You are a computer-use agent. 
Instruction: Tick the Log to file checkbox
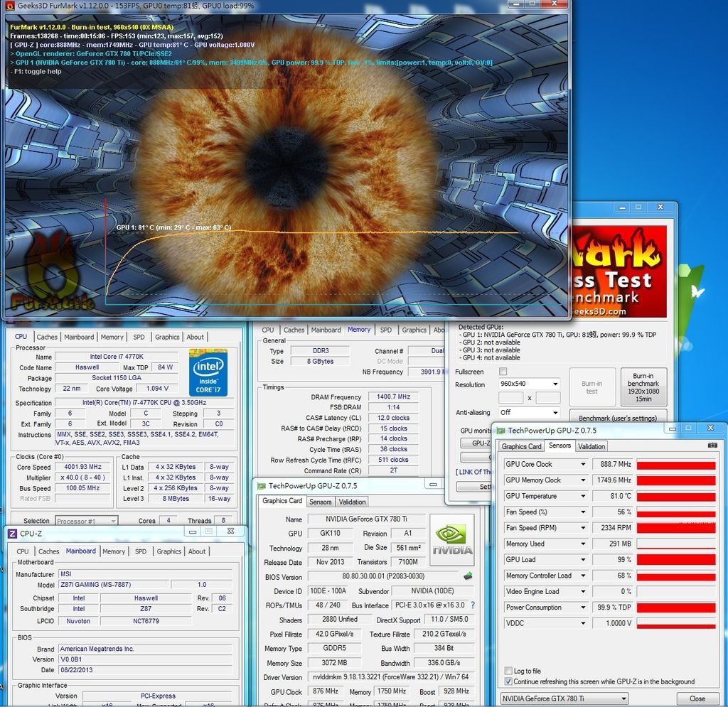508,671
